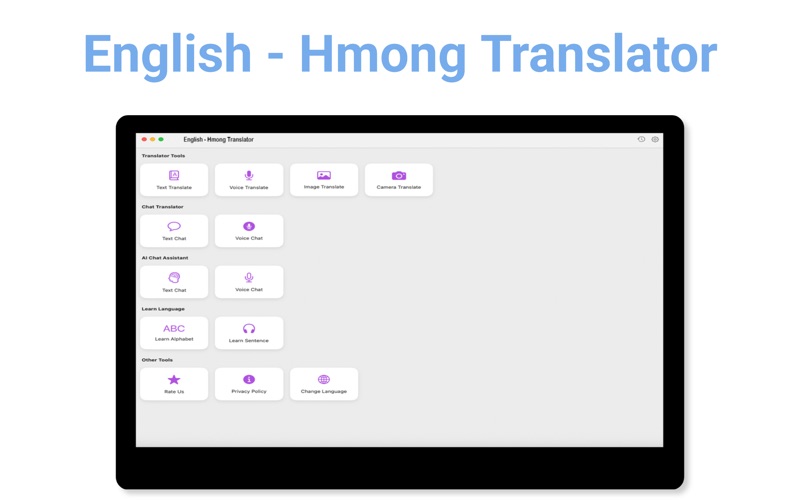800x500 pixels.
Task: Open the Text Translate tool
Action: tap(174, 180)
